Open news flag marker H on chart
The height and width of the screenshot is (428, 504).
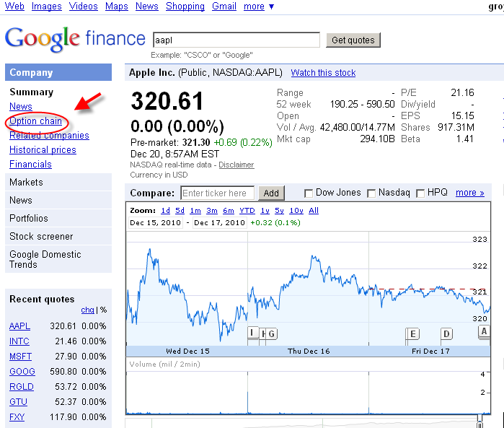pos(263,333)
